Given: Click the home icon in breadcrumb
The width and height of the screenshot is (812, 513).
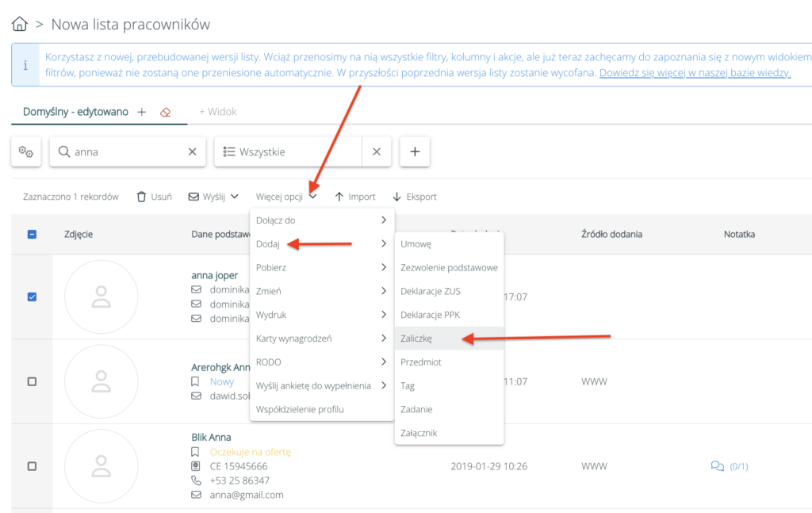Looking at the screenshot, I should 20,25.
